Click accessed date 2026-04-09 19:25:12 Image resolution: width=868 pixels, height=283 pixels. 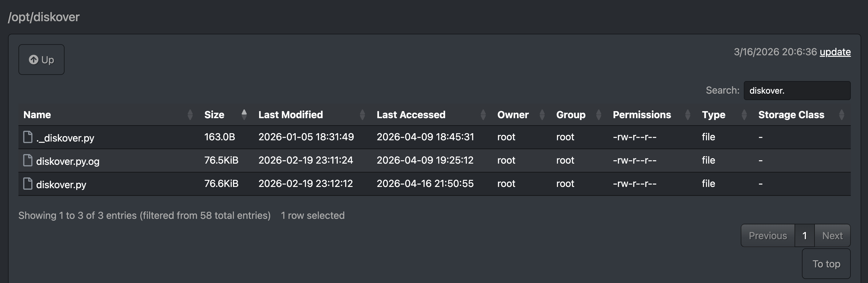click(x=425, y=160)
